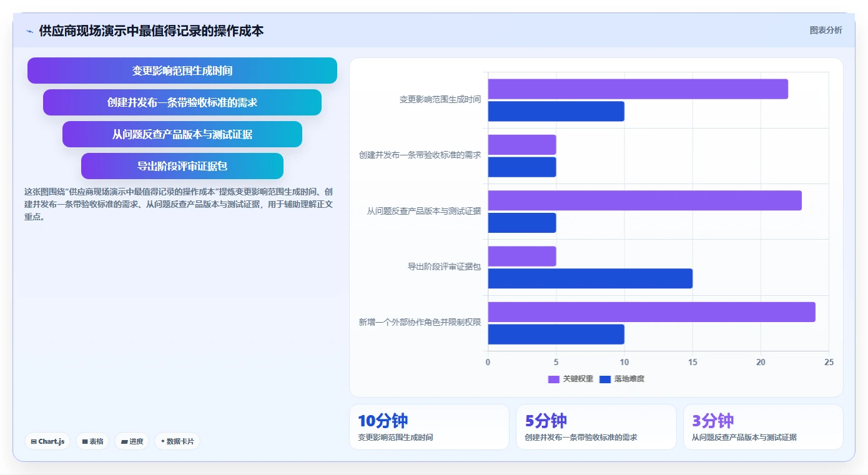Click the 数据卡片 tag chip

click(x=177, y=441)
